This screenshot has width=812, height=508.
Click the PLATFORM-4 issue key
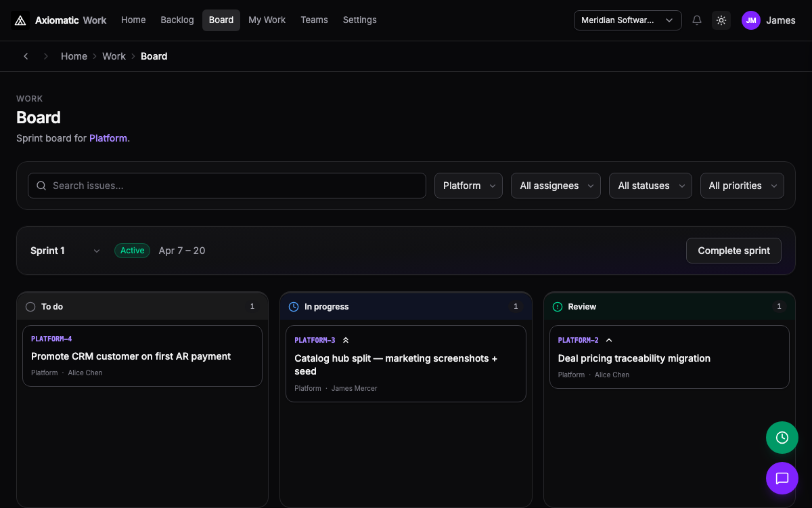tap(51, 339)
